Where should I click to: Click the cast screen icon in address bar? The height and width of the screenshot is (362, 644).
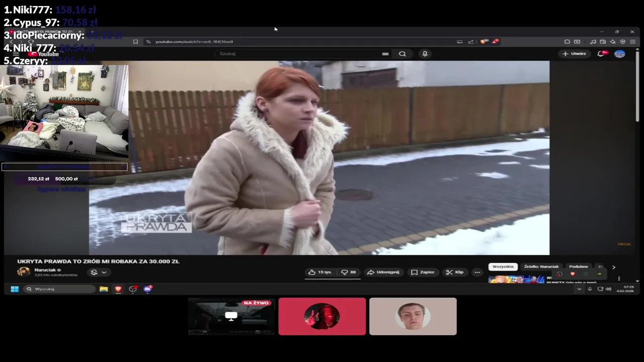coord(460,42)
